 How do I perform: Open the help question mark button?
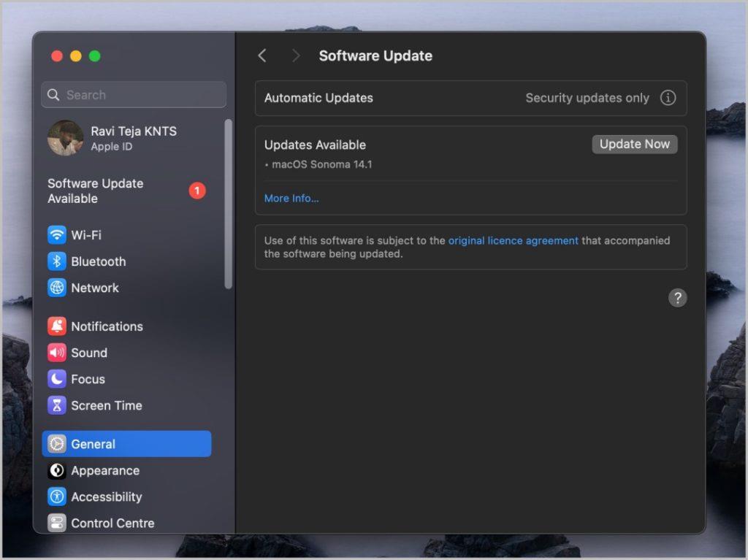(677, 298)
